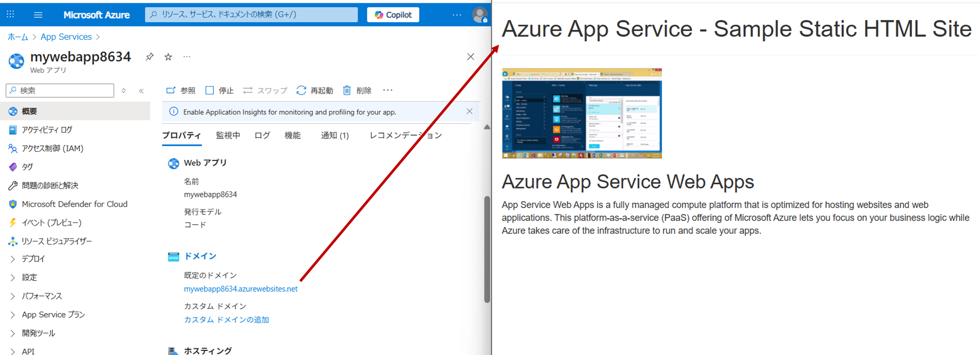Open Microsoft Defender for Cloud

tap(75, 204)
